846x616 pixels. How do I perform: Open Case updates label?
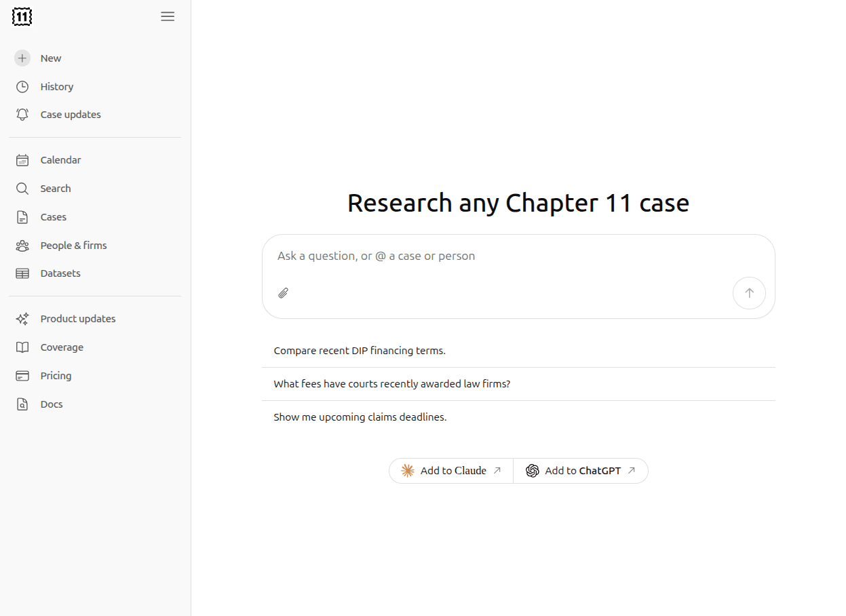[x=71, y=115]
